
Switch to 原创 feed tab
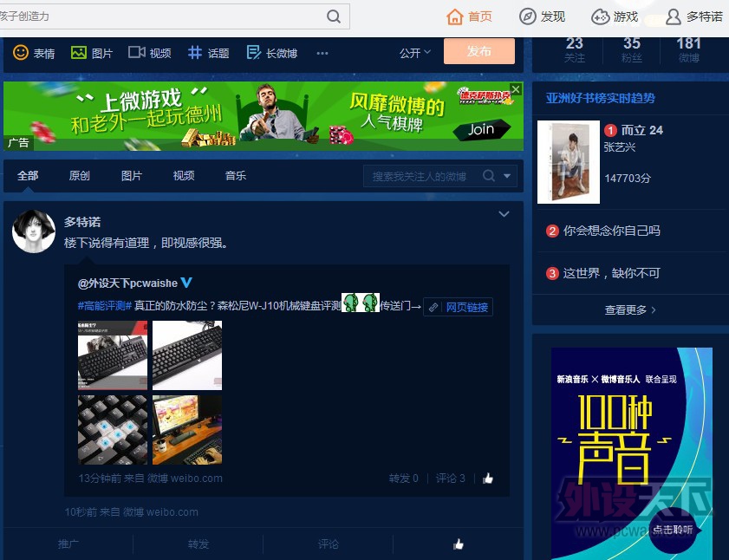pyautogui.click(x=80, y=176)
